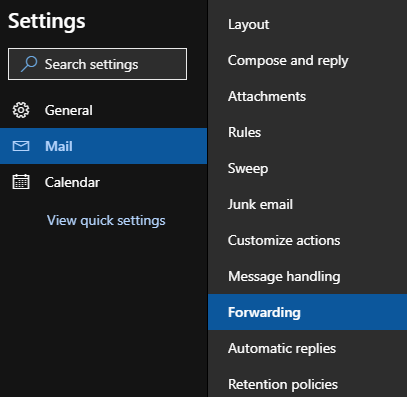Select the highlighted Forwarding option
Image resolution: width=407 pixels, height=397 pixels.
(307, 312)
